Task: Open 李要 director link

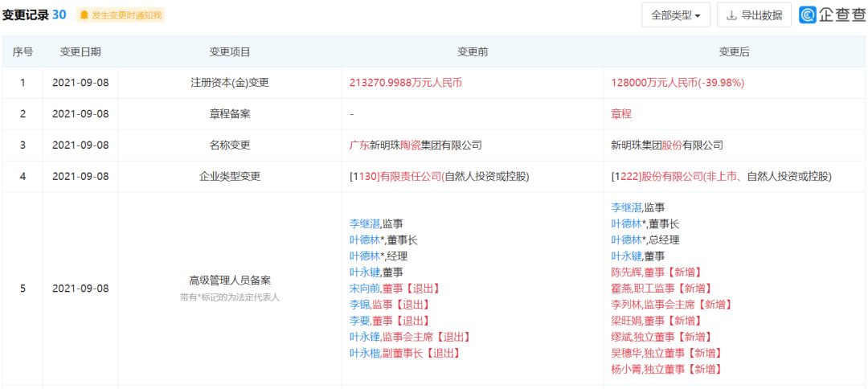Action: pos(359,321)
